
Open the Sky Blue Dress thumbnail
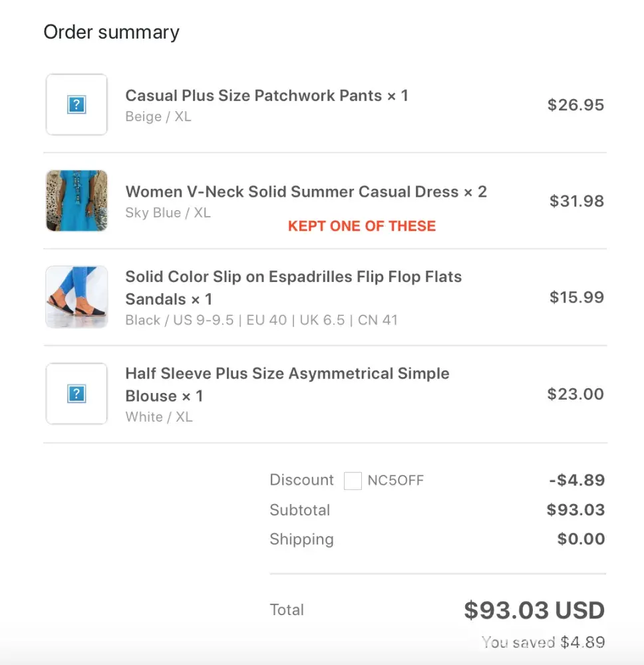(x=77, y=201)
